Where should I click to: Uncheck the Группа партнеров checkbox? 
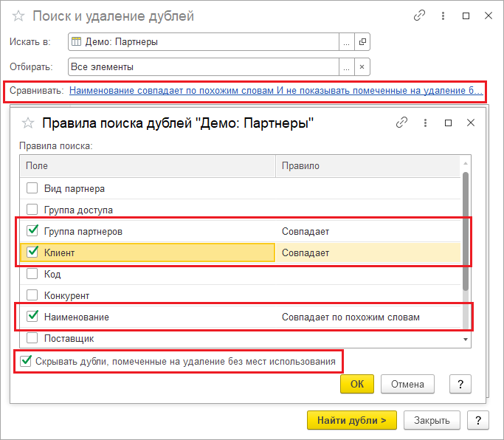[x=32, y=230]
